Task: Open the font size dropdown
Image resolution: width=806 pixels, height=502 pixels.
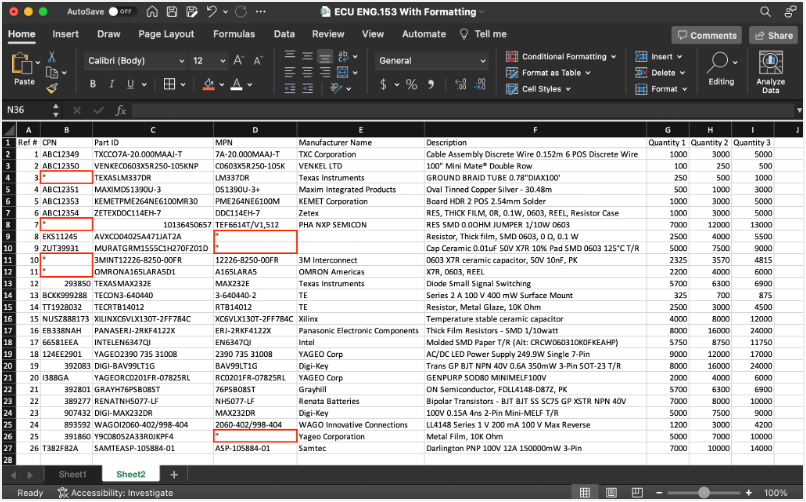Action: pyautogui.click(x=223, y=61)
